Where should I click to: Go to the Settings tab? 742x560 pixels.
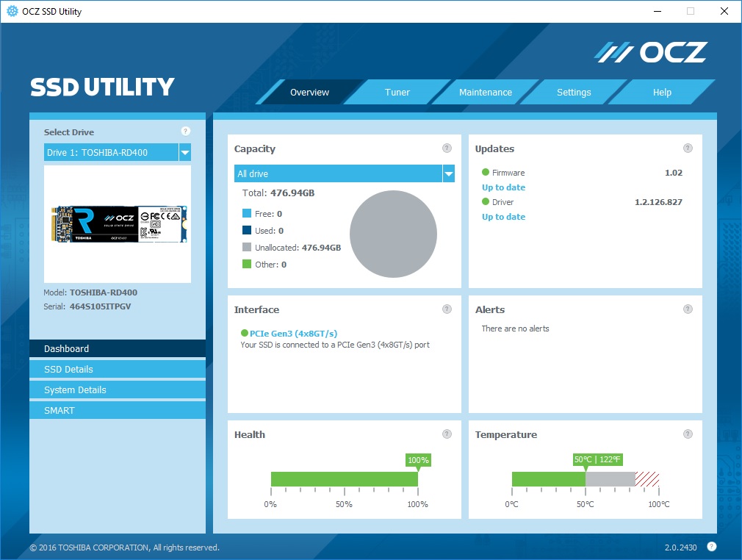point(574,93)
